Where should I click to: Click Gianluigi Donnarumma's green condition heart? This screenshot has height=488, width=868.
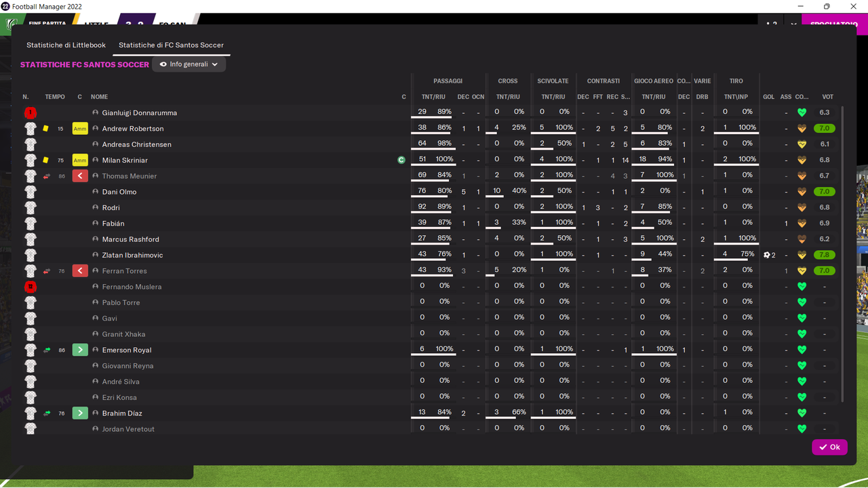coord(802,113)
